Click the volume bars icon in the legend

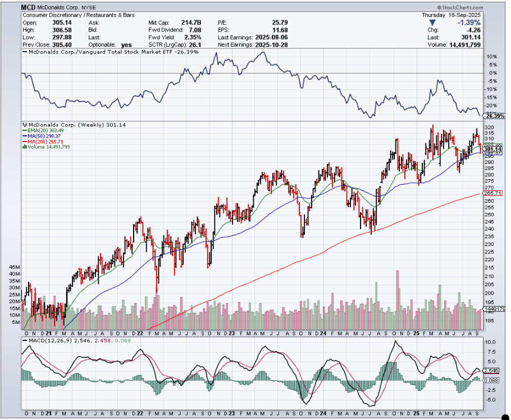[25, 147]
